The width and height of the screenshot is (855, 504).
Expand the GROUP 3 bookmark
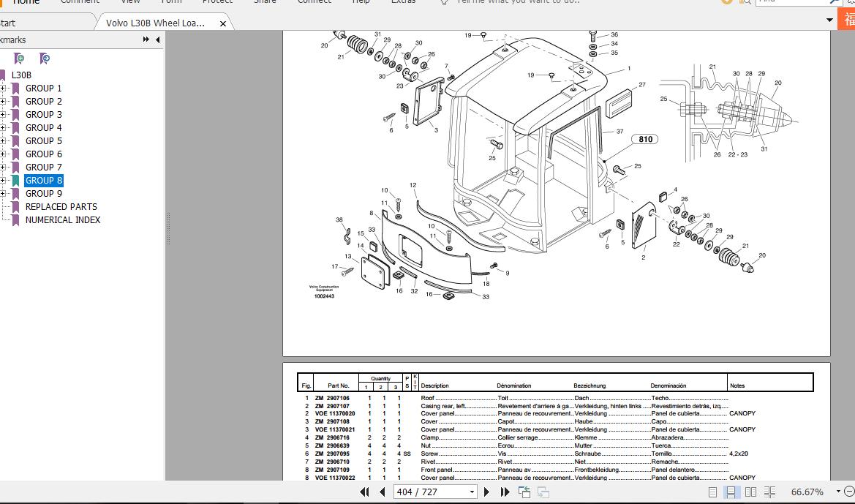click(x=3, y=115)
